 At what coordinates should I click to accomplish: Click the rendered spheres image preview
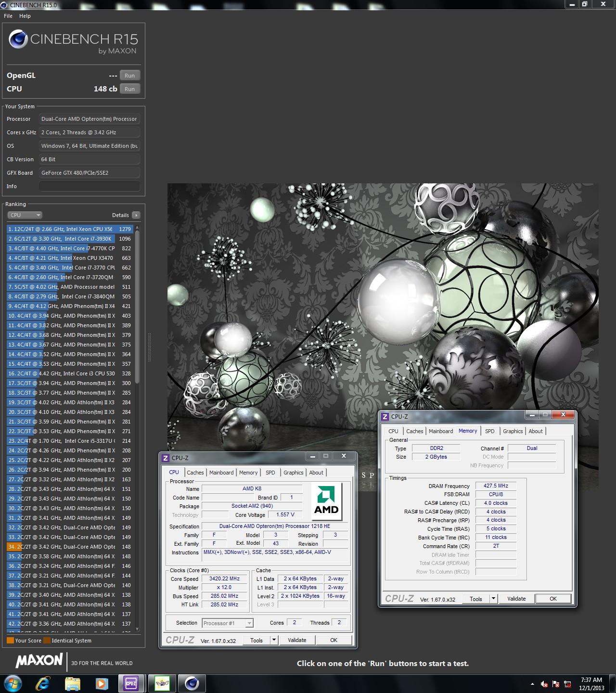[x=383, y=337]
